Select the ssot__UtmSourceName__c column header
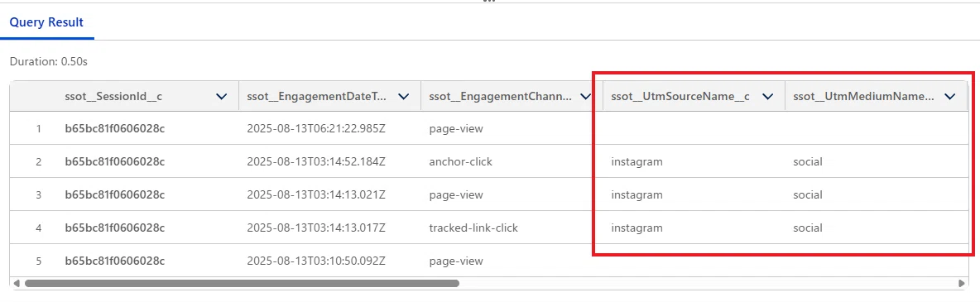Image resolution: width=980 pixels, height=302 pixels. pos(680,96)
